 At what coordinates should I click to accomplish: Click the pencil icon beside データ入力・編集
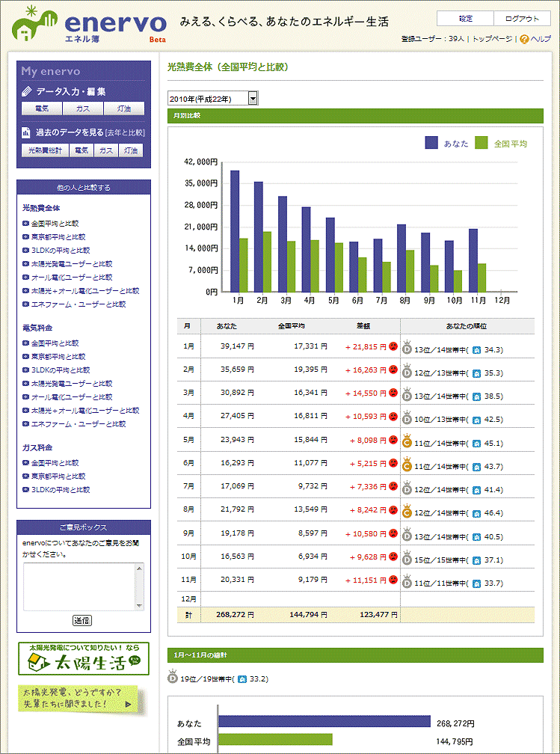[27, 92]
